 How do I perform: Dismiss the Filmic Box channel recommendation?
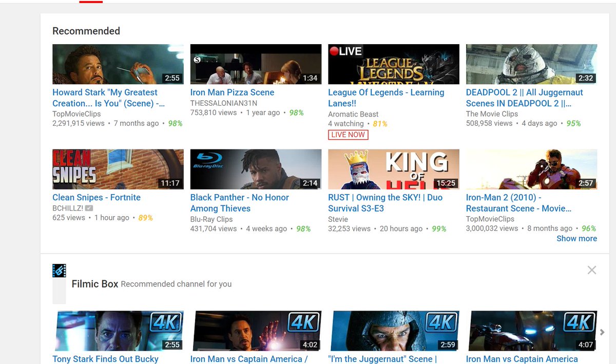[x=592, y=270]
